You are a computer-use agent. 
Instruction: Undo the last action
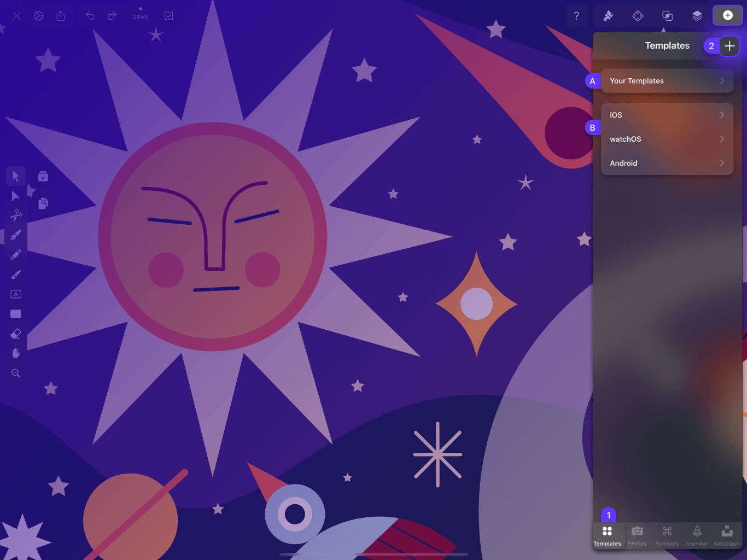pos(90,16)
